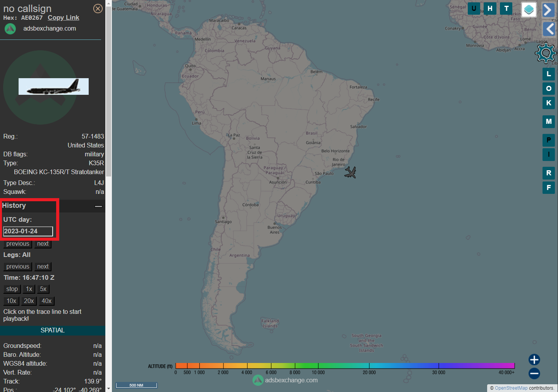Toggle the P map button
558x392 pixels.
pos(549,140)
